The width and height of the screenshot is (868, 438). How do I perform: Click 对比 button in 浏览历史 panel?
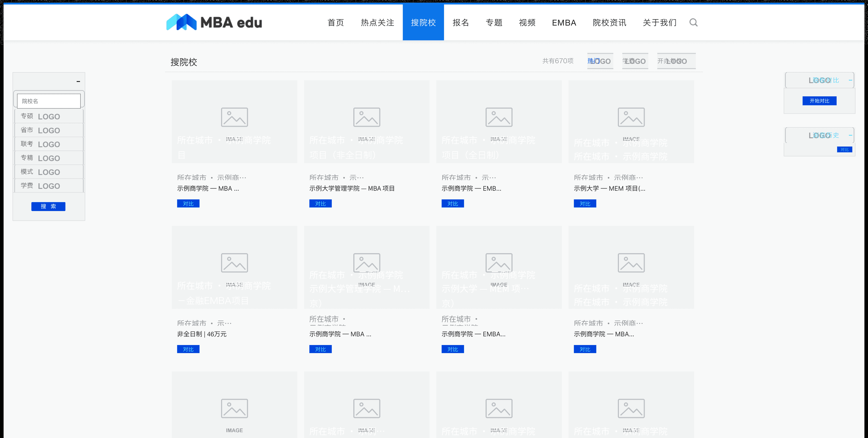tap(844, 149)
